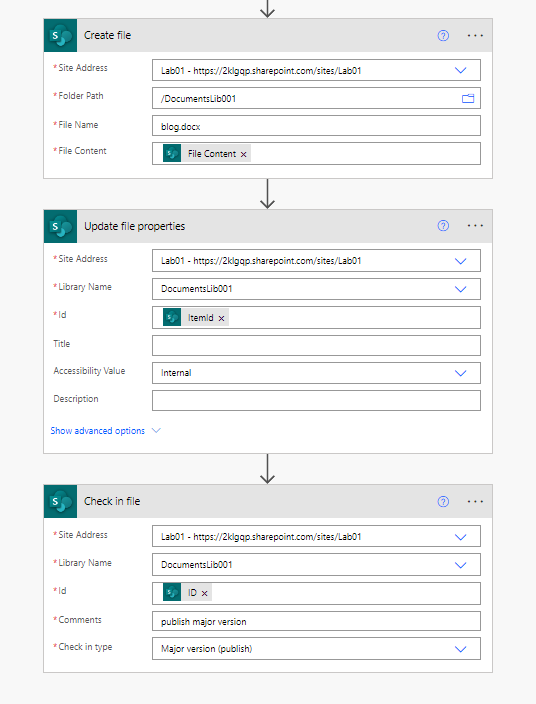Click the Check in type label
This screenshot has height=704, width=536.
pos(85,647)
